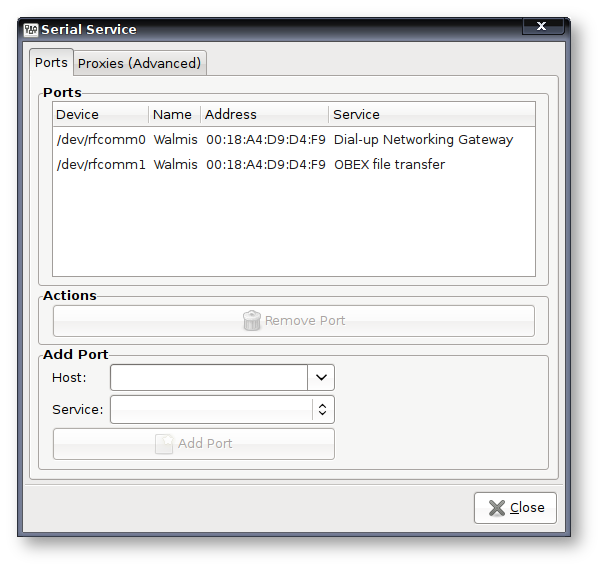The height and width of the screenshot is (570, 604).
Task: Sort ports by Device column header
Action: (100, 114)
